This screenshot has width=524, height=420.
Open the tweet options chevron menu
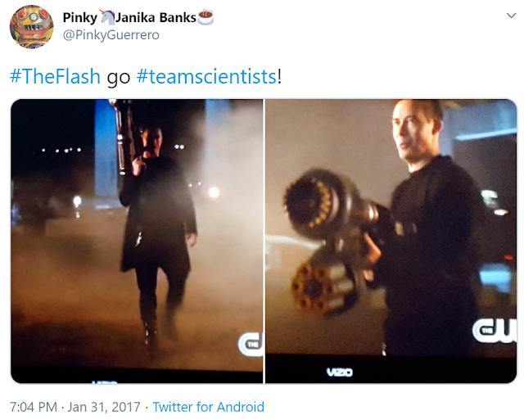(x=511, y=16)
